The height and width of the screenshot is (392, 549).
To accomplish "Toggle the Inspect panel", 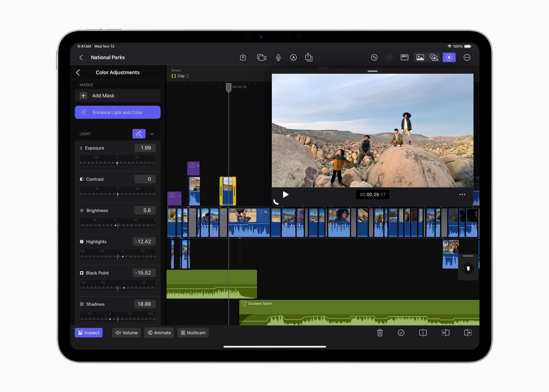I will (89, 333).
